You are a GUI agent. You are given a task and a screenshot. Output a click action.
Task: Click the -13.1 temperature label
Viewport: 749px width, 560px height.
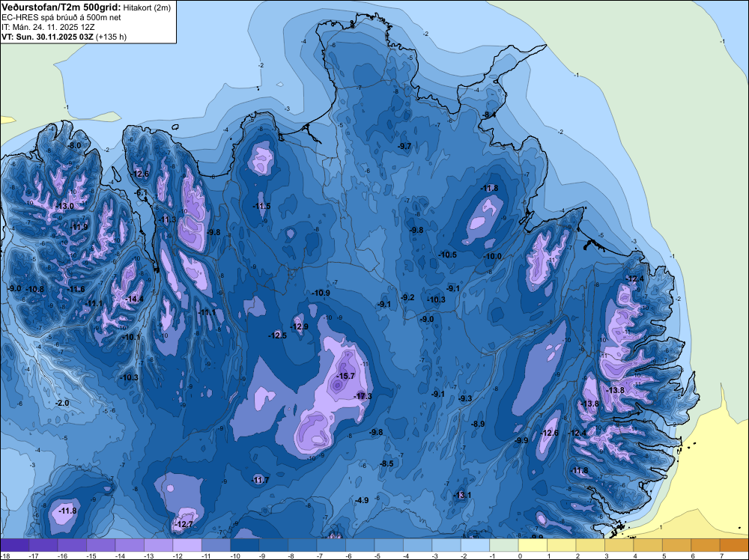pos(462,495)
